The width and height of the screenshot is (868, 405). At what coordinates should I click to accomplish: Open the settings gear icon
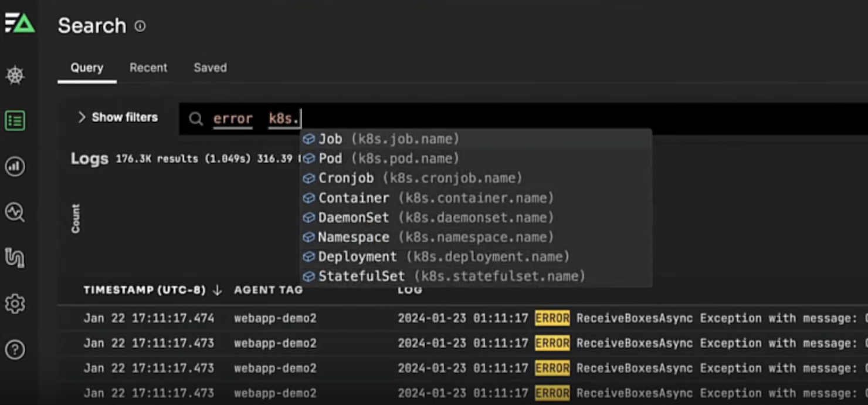click(15, 303)
